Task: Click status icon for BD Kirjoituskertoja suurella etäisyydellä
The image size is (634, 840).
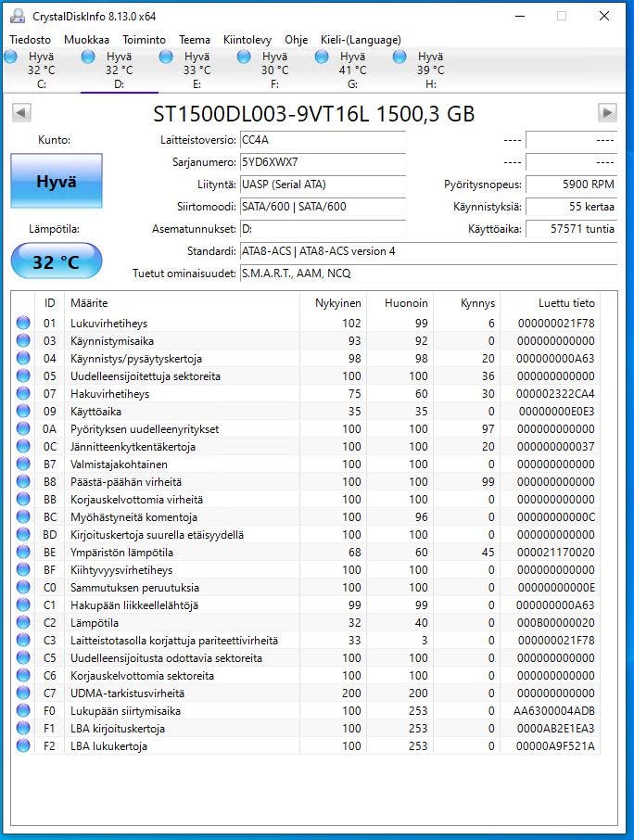Action: pos(23,535)
